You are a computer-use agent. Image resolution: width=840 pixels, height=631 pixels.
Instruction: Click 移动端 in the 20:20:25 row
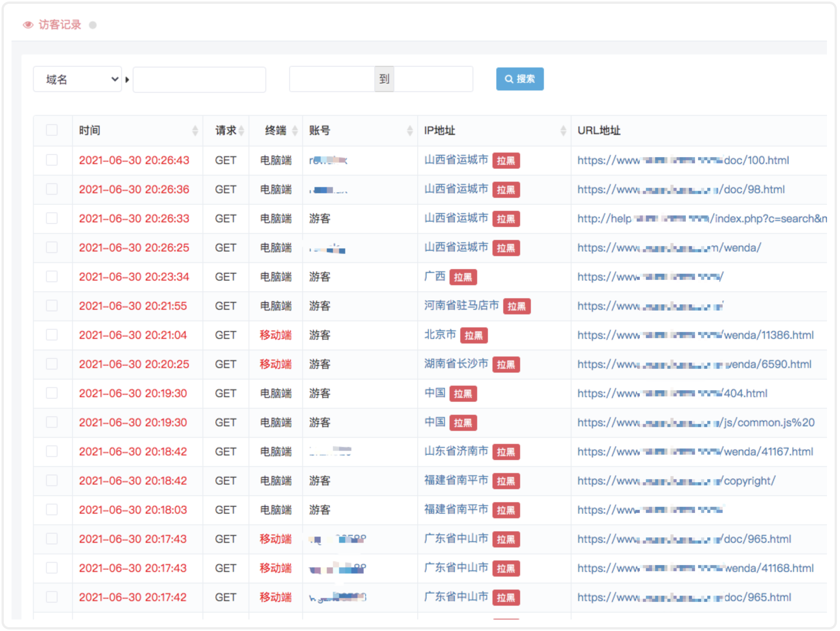click(276, 364)
